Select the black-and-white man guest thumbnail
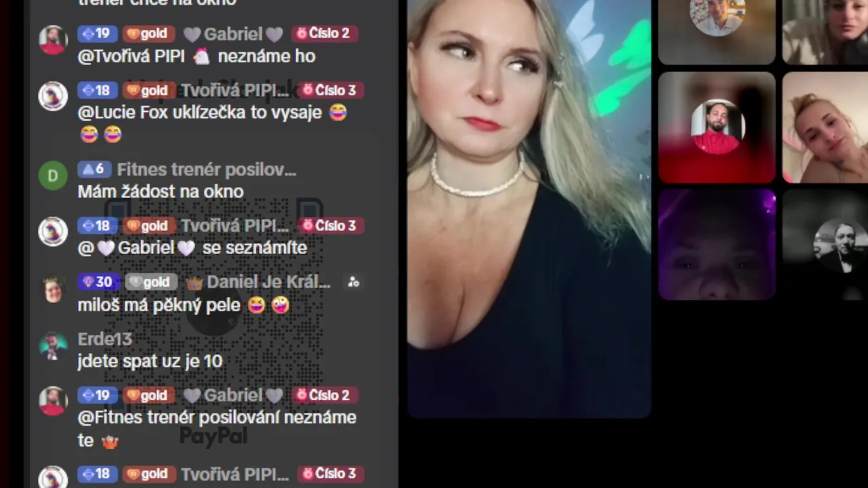 [x=825, y=244]
